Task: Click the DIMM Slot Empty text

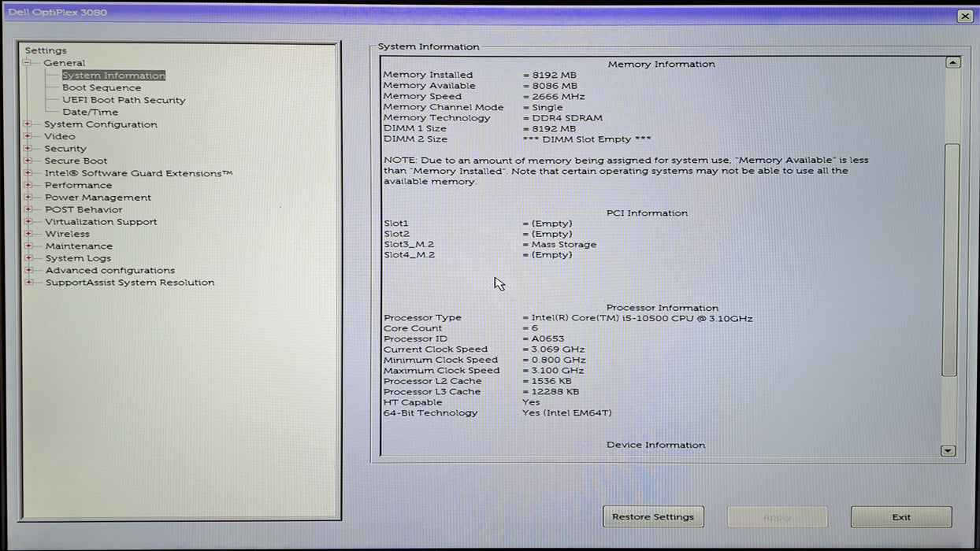Action: tap(587, 139)
